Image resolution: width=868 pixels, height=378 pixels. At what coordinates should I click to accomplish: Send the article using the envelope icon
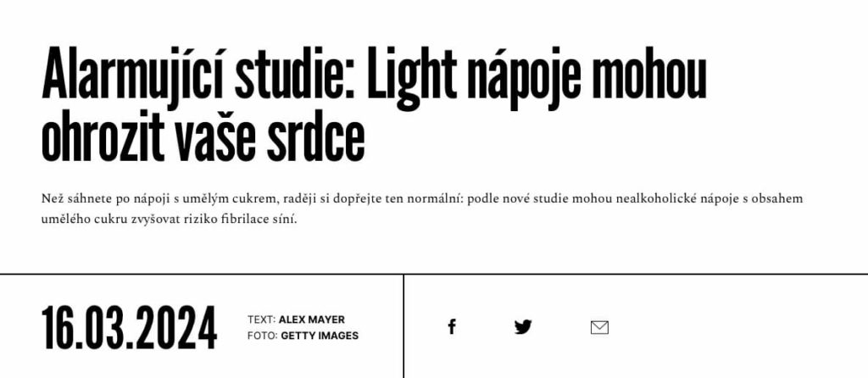pos(599,328)
